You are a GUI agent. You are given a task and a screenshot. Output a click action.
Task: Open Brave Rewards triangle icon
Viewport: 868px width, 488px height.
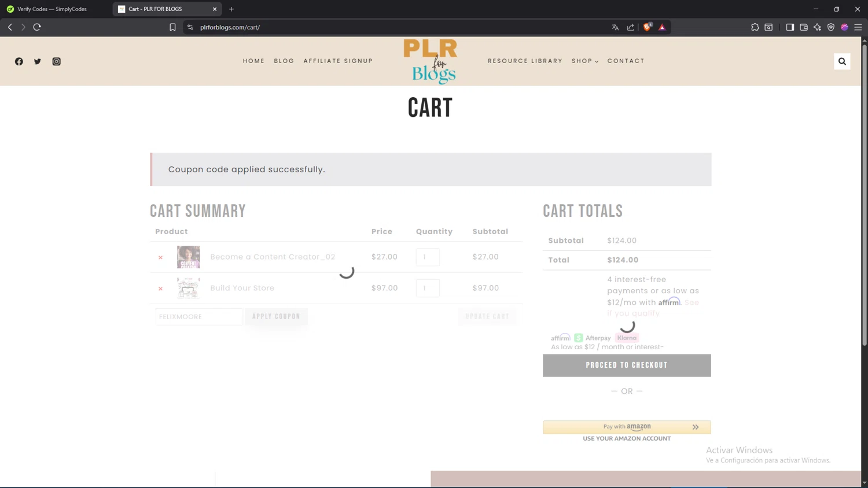click(x=662, y=27)
